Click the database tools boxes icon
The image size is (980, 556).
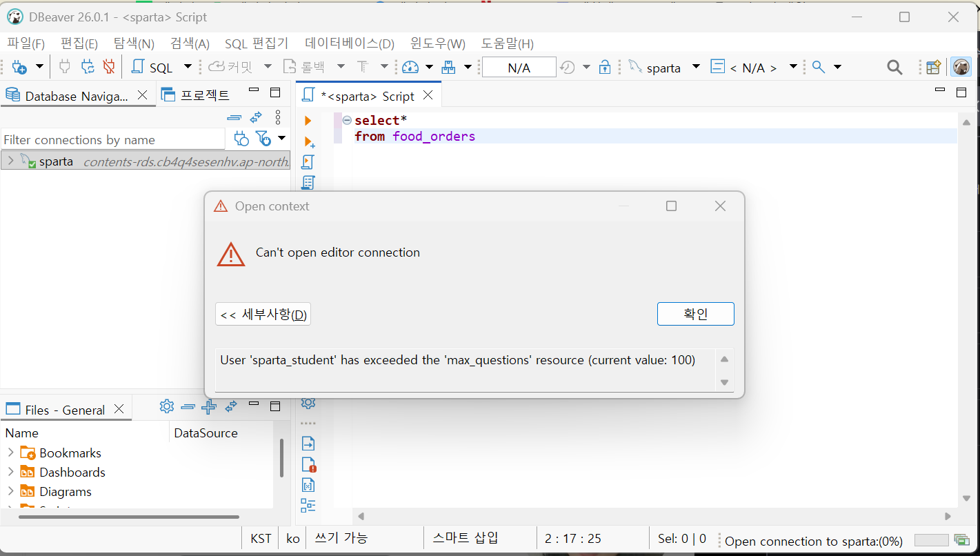coord(449,67)
